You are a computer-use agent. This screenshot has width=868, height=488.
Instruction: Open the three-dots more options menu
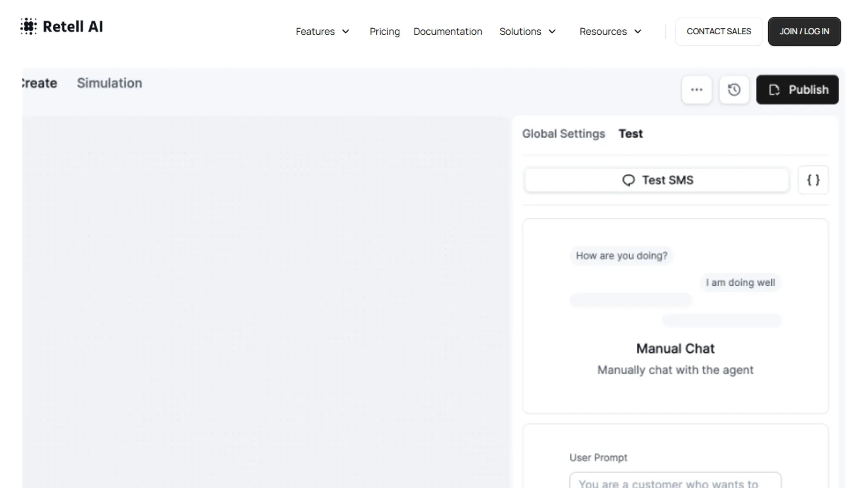tap(697, 90)
